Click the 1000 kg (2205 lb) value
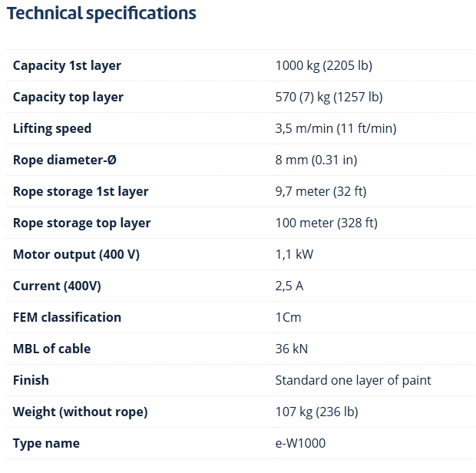The image size is (476, 473). coord(324,65)
